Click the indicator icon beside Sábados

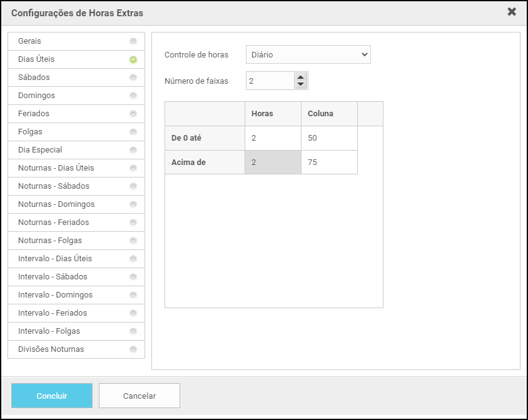coord(133,78)
